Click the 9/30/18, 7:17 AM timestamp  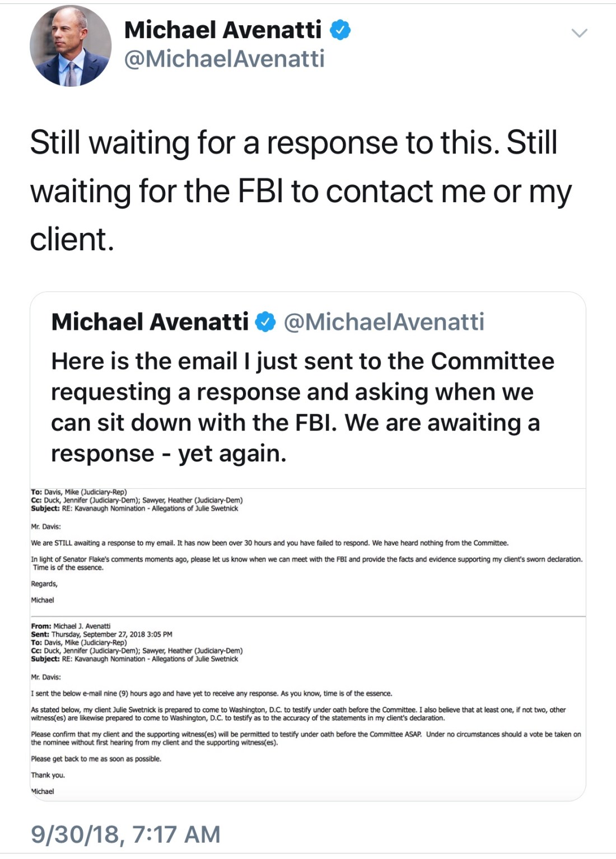pos(125,834)
